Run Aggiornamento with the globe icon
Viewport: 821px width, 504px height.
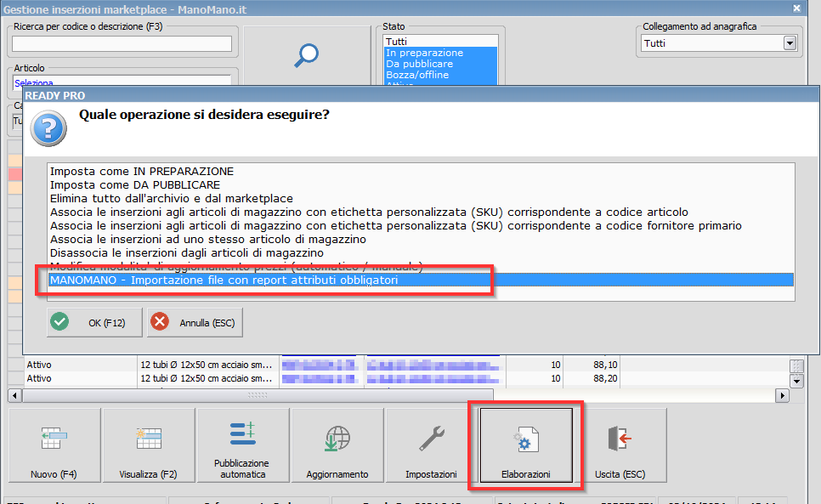[337, 445]
